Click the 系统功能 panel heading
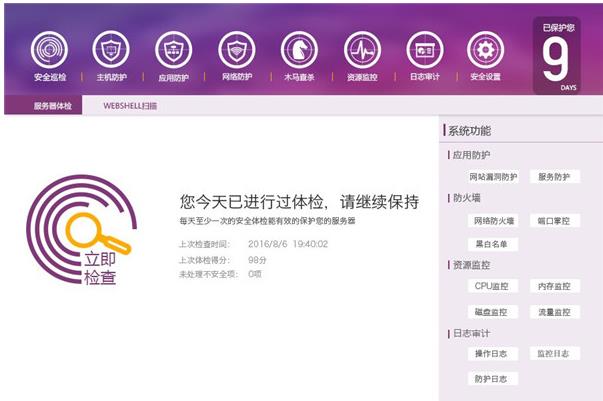The height and width of the screenshot is (401, 603). coord(469,131)
